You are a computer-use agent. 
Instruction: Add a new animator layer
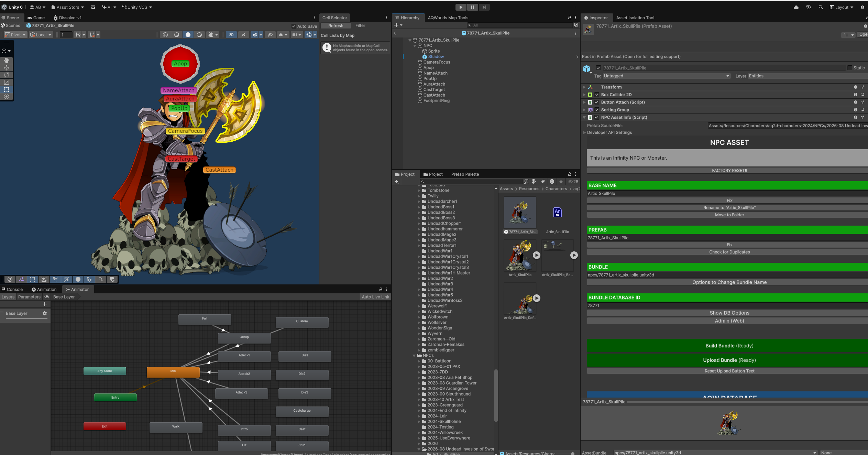[x=45, y=304]
